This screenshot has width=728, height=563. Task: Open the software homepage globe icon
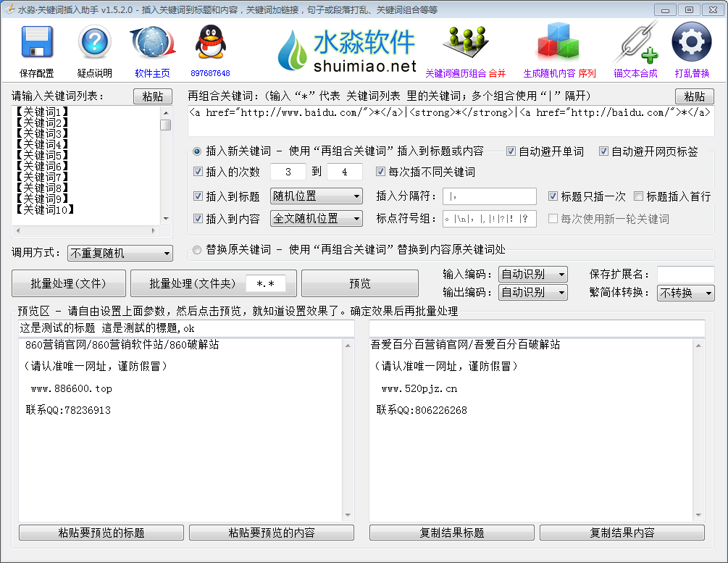pos(152,43)
